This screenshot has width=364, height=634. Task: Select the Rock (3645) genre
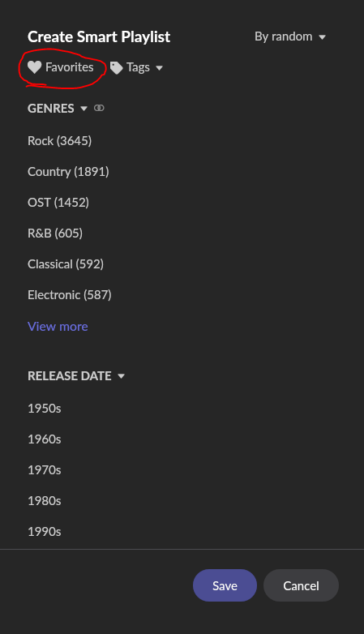click(59, 141)
